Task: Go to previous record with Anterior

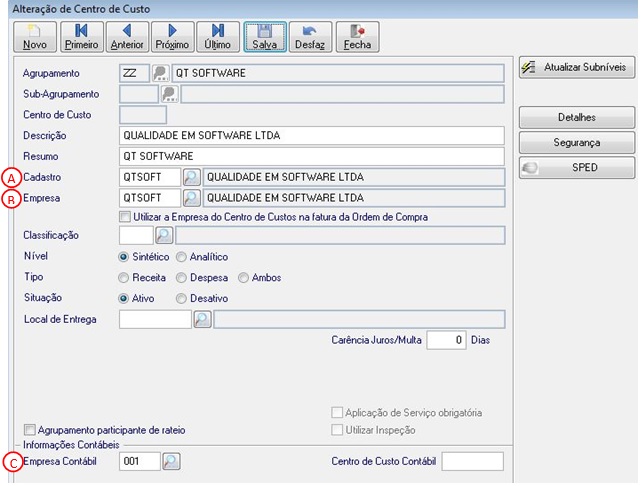Action: [x=127, y=37]
